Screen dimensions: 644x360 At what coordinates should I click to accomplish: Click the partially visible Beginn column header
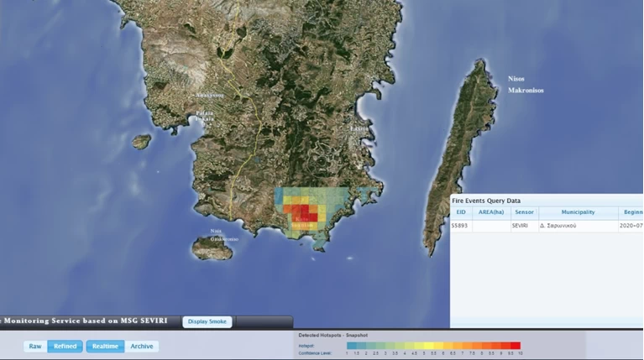(x=631, y=212)
